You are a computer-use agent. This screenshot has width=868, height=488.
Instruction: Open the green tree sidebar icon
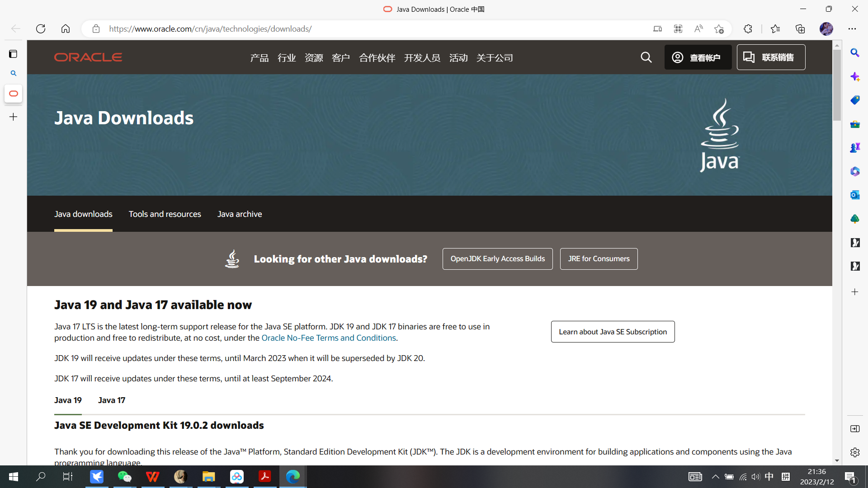[855, 219]
